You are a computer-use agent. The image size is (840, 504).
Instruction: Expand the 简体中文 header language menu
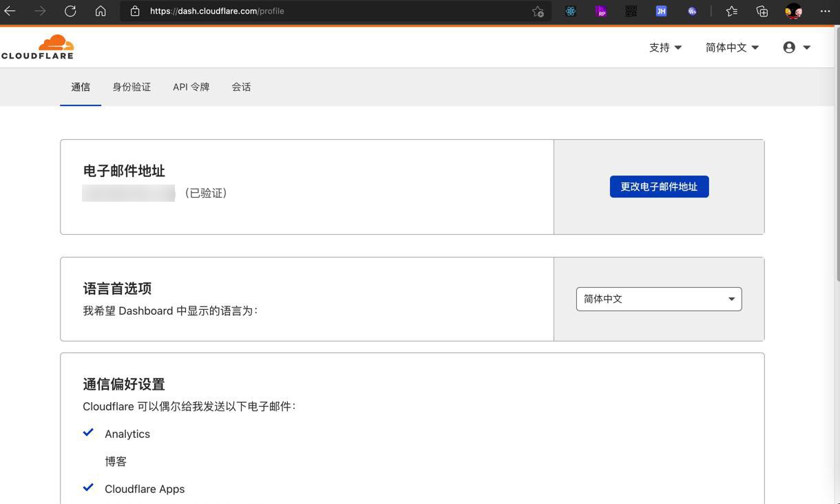[732, 48]
